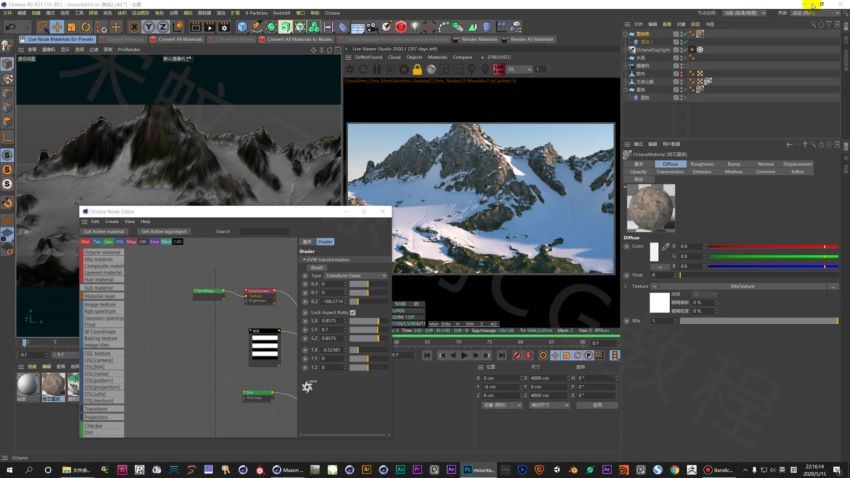Click the Octane logo in Node Editor shader panel
The image size is (850, 478).
tap(308, 386)
